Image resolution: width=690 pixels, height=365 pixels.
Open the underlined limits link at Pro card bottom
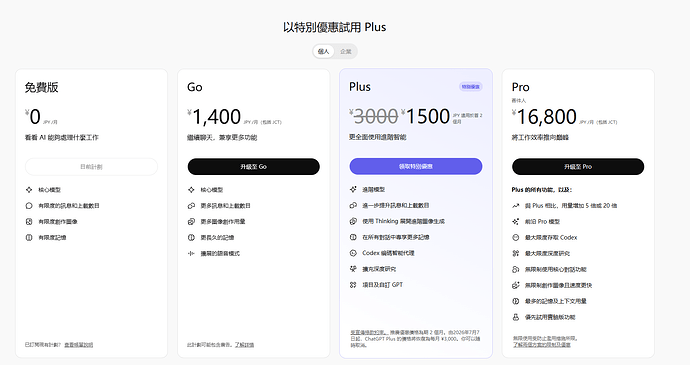point(542,345)
